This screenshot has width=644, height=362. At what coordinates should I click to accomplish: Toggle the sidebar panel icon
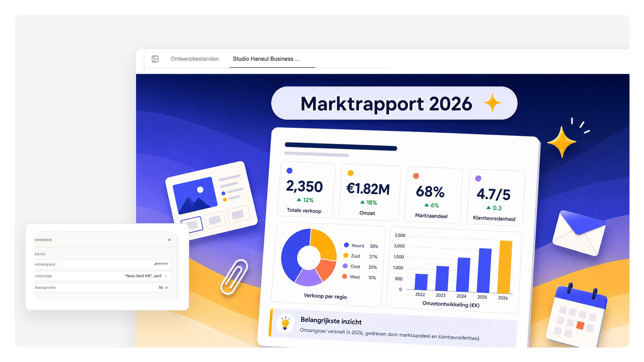click(155, 59)
